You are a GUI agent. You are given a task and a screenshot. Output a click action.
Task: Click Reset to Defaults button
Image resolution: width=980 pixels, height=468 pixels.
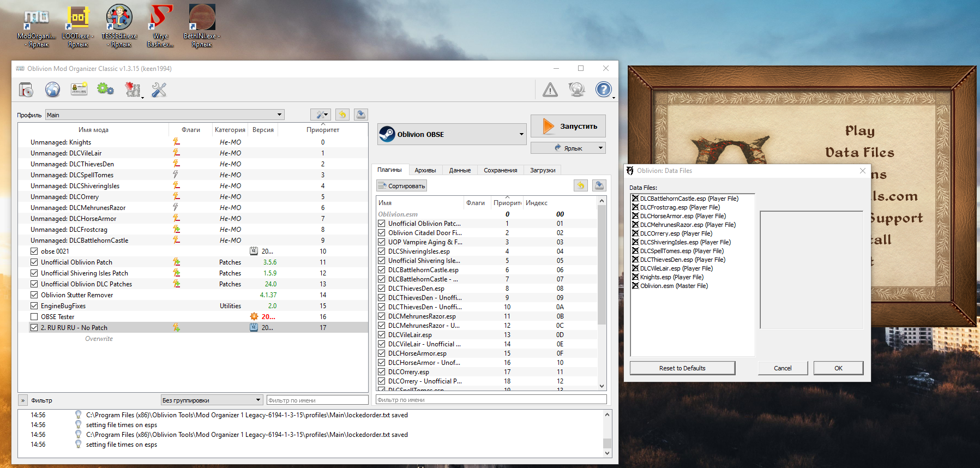coord(682,368)
